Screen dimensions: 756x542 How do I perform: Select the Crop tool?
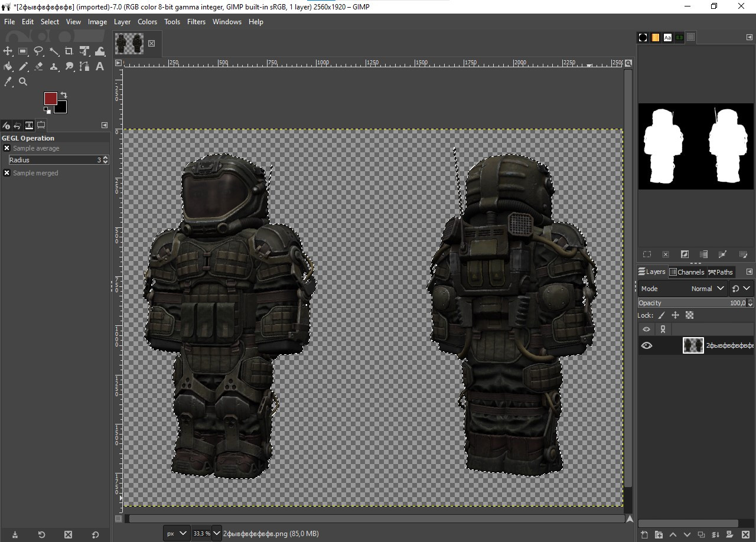click(69, 51)
